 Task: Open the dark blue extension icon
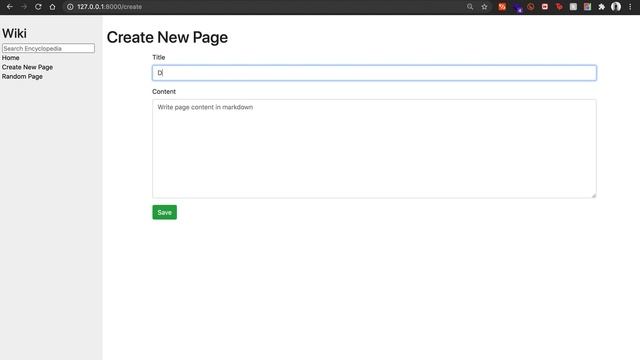point(517,7)
